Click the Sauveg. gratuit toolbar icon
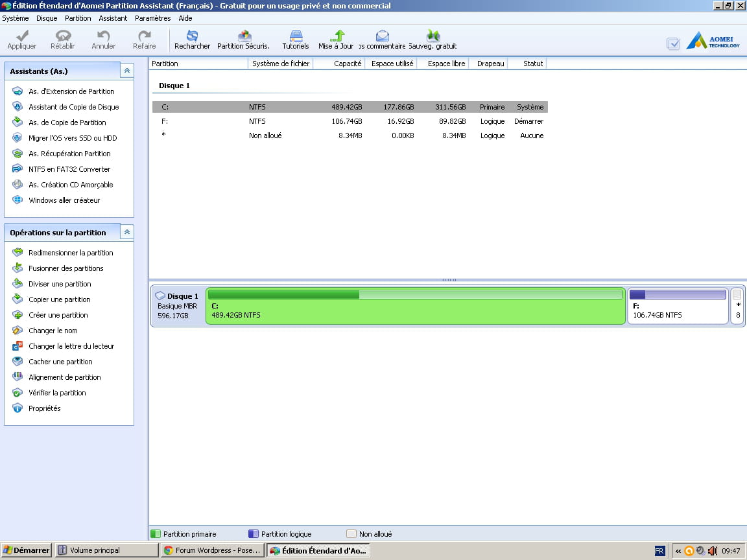Image resolution: width=747 pixels, height=560 pixels. [x=433, y=36]
